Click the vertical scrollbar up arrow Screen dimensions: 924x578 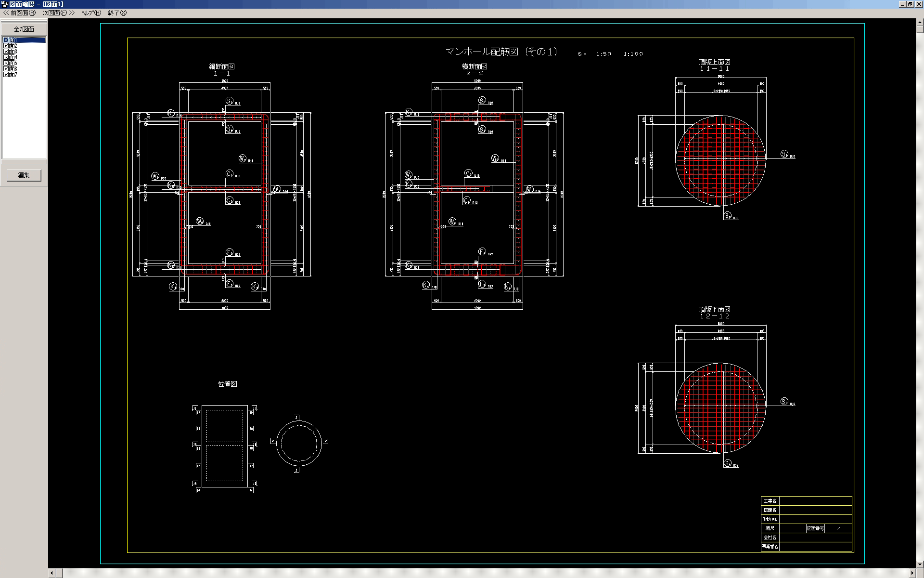point(920,22)
